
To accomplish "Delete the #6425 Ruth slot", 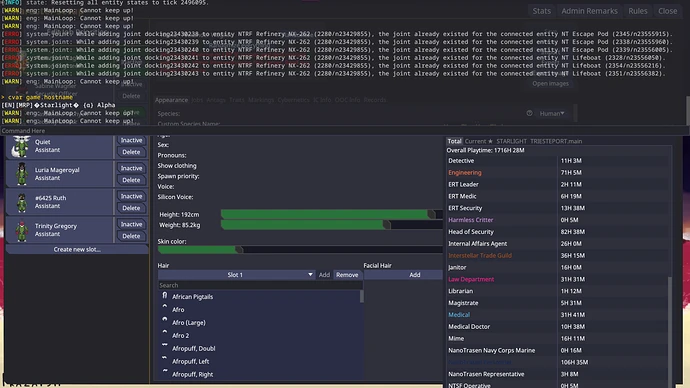I will [131, 208].
